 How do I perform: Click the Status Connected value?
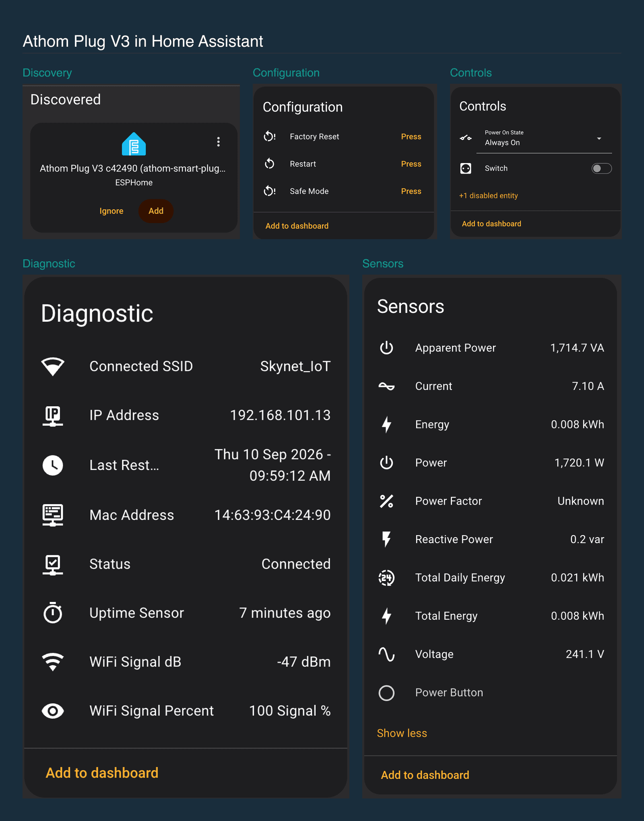coord(296,564)
